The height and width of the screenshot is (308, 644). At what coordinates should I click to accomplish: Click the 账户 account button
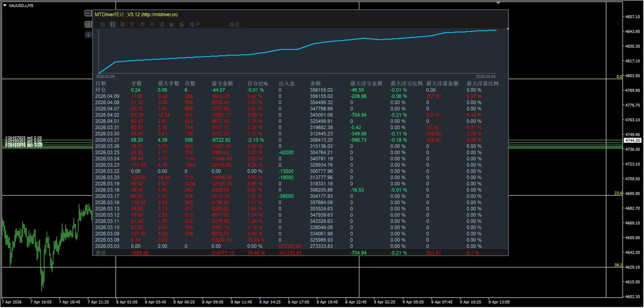195,25
